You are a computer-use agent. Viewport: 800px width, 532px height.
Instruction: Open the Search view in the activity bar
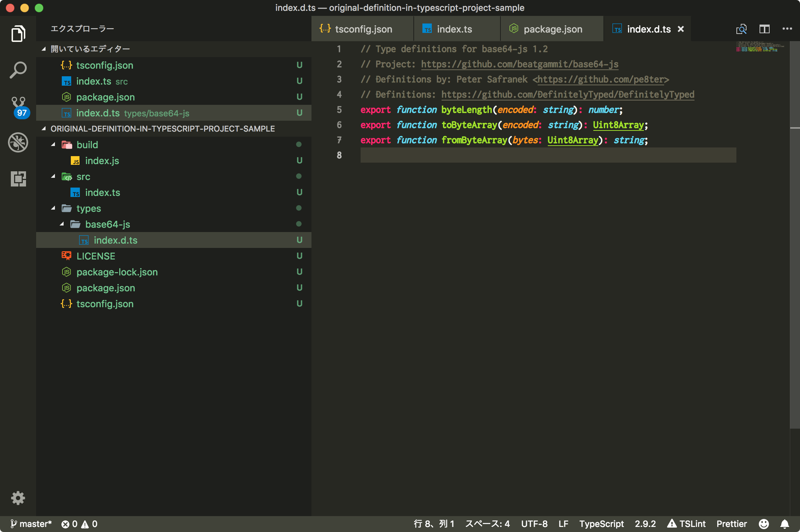click(x=18, y=70)
